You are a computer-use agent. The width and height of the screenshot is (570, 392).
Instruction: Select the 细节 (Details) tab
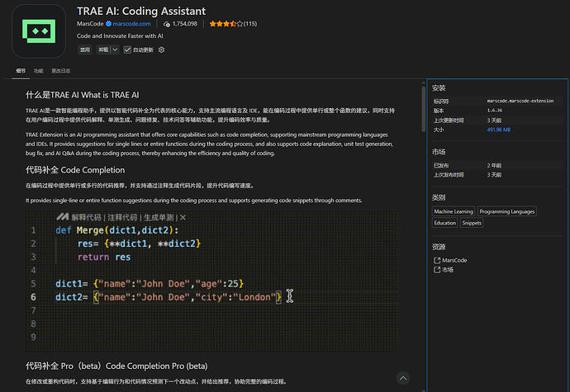[x=21, y=71]
